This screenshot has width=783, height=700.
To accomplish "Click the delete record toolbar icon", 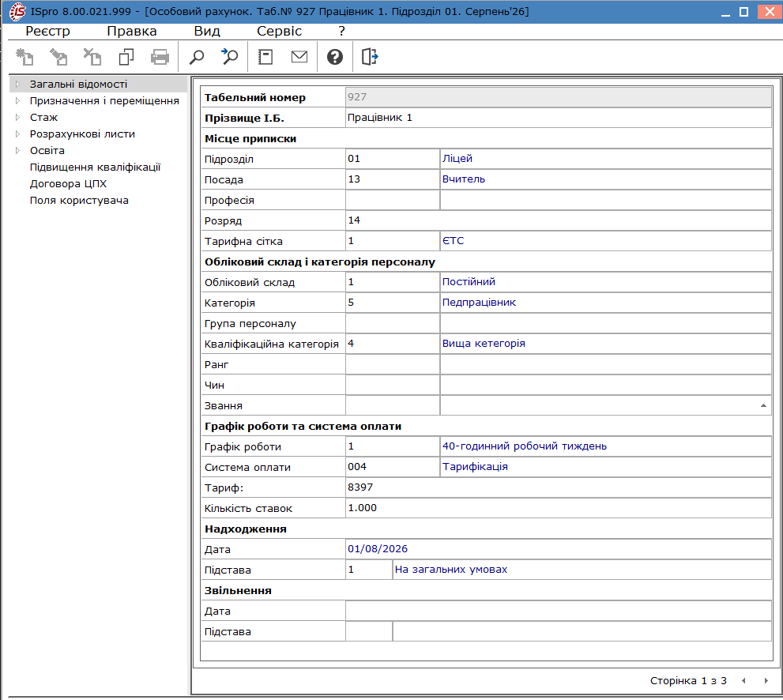I will 92,57.
